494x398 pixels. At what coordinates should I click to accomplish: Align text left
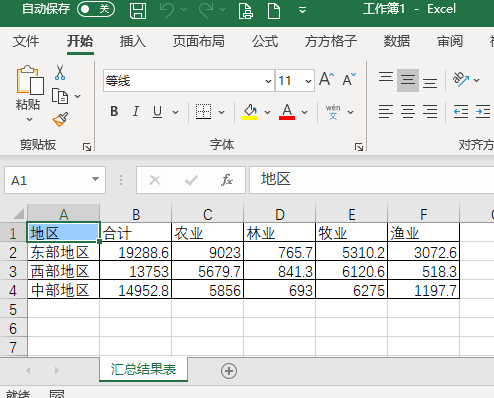click(386, 111)
